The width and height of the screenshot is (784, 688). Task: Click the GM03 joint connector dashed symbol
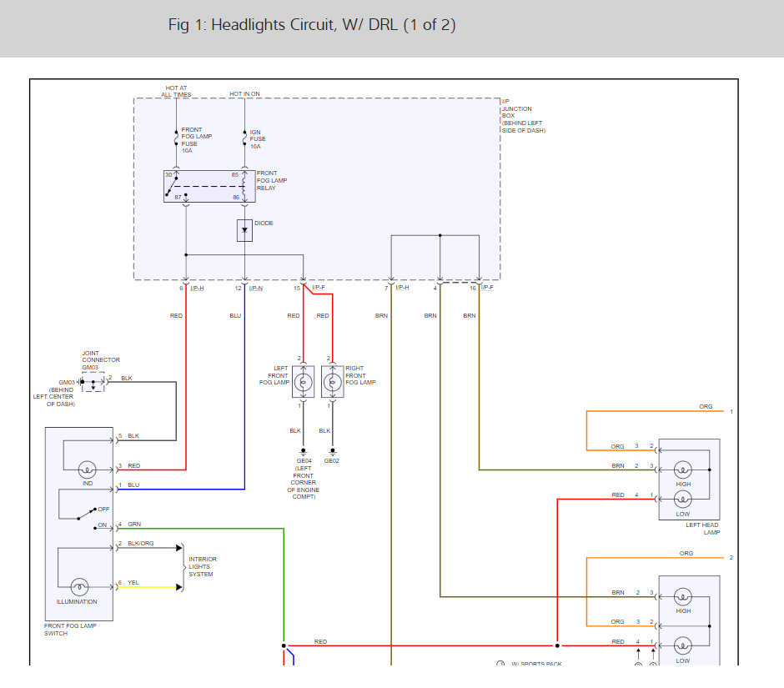pos(93,382)
